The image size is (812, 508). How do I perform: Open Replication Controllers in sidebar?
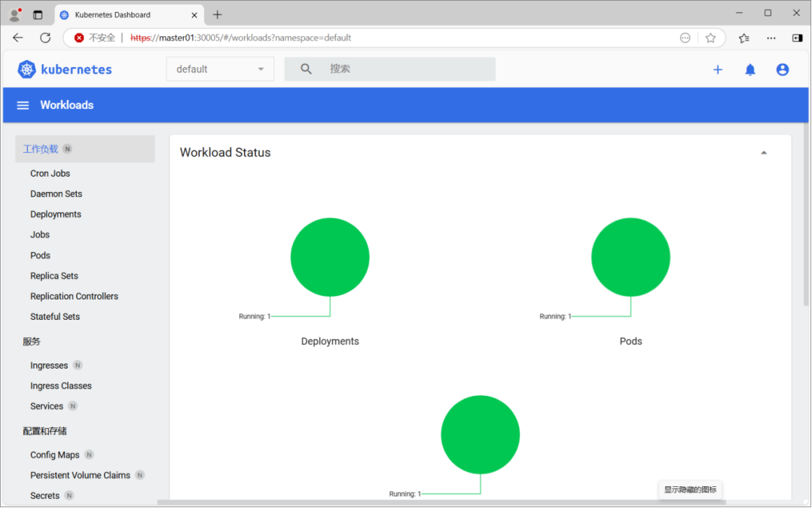[x=74, y=297]
